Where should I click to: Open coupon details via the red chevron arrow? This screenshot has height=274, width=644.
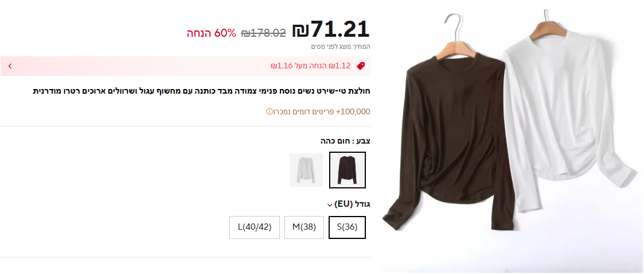[10, 66]
